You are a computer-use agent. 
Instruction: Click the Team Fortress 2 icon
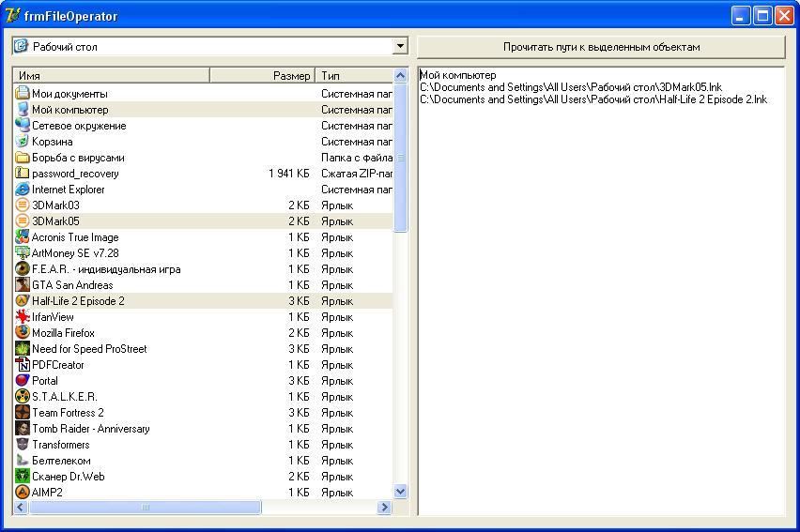pyautogui.click(x=23, y=412)
